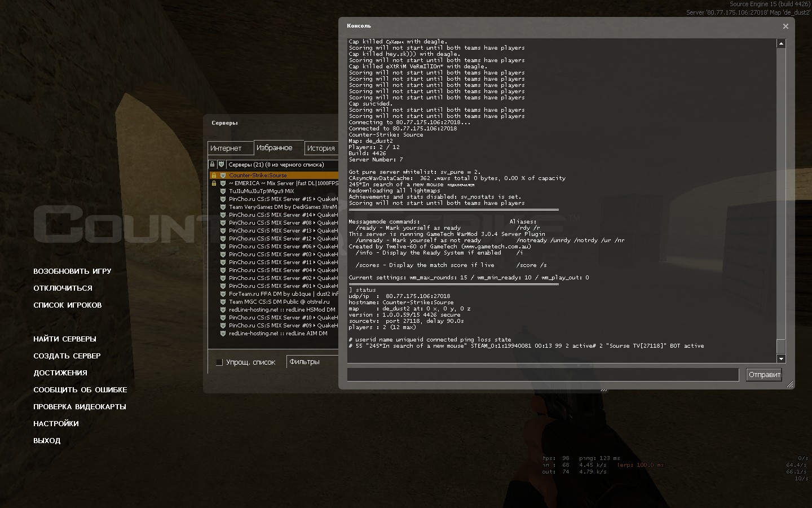This screenshot has height=508, width=812.
Task: Open ДОСТИЖЕНИЯ menu item
Action: [x=60, y=373]
